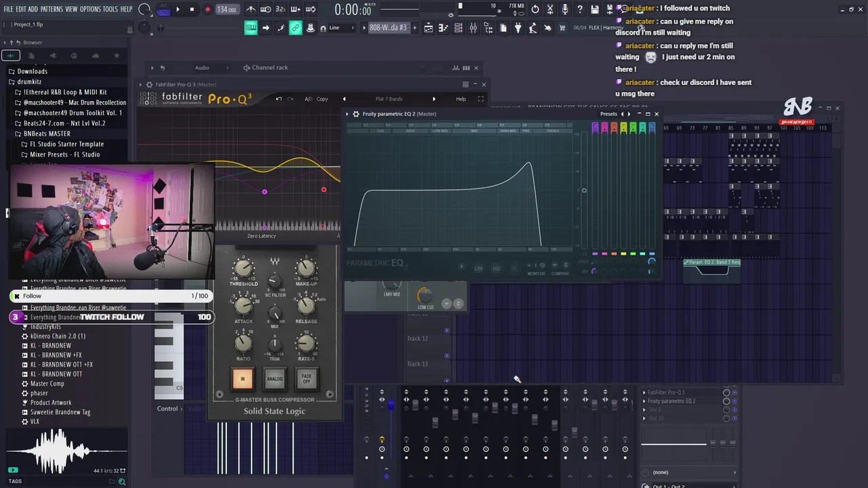Open FL Studio Starter Template folder
The width and height of the screenshot is (868, 488).
pyautogui.click(x=66, y=144)
